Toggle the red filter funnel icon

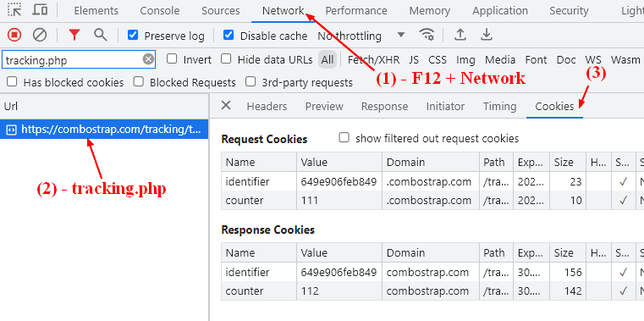(x=74, y=36)
